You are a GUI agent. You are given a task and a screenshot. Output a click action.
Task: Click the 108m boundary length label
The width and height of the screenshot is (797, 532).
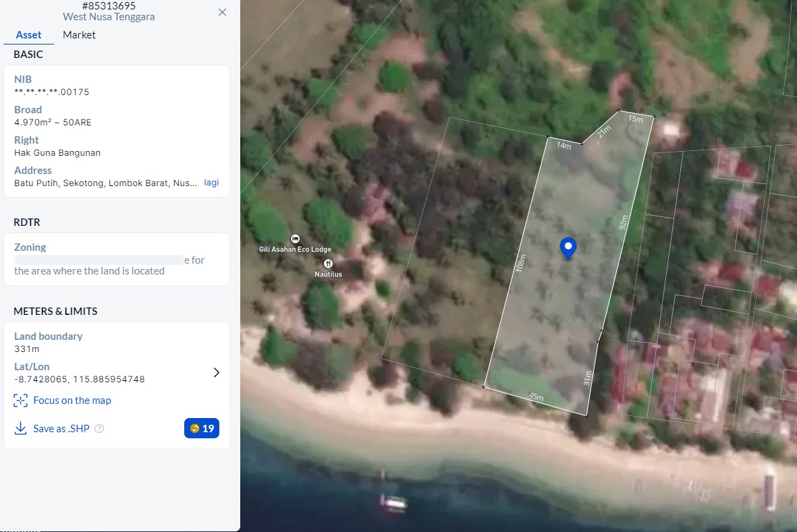520,263
